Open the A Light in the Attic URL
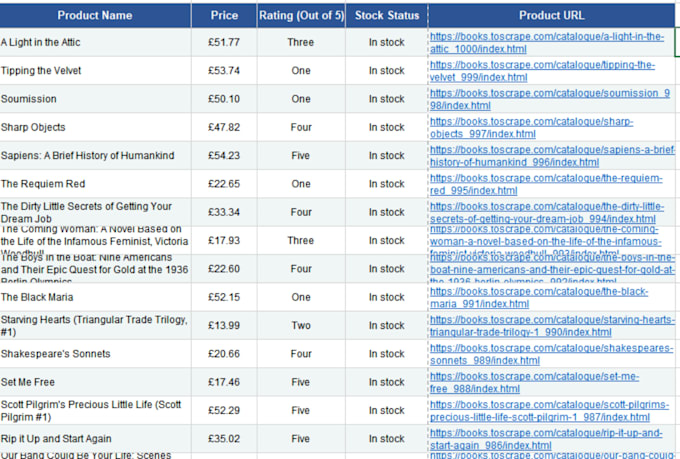Image resolution: width=680 pixels, height=459 pixels. coord(547,43)
